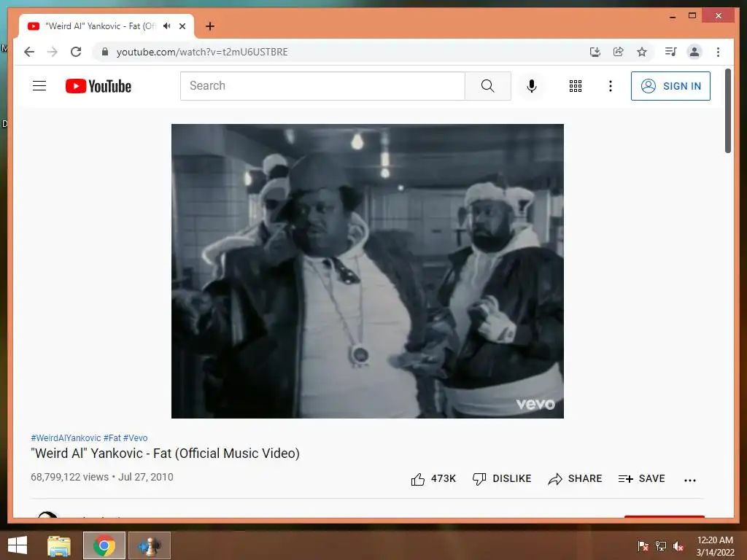Like the video with thumbs up
747x560 pixels.
tap(418, 479)
